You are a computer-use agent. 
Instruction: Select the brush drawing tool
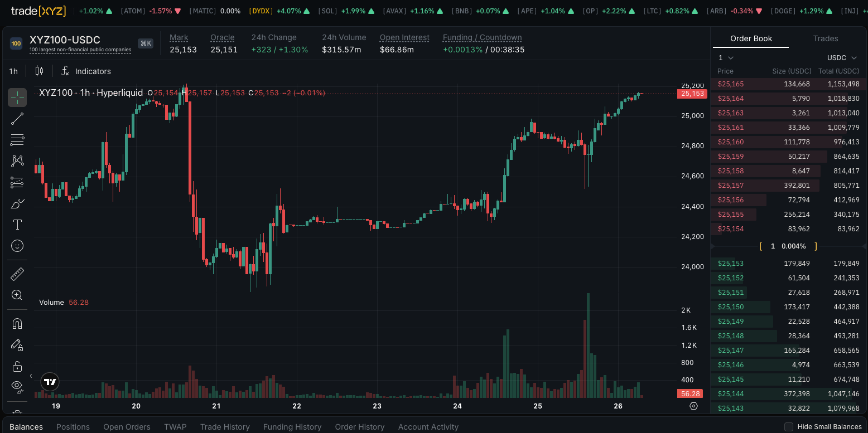(x=17, y=203)
